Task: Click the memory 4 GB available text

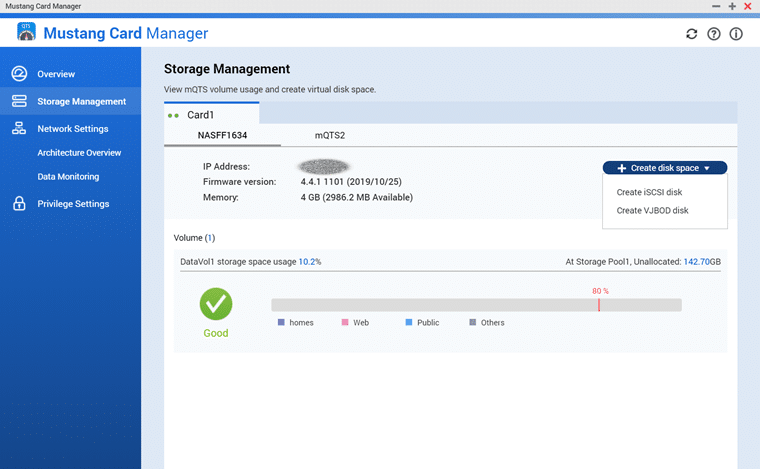Action: (357, 197)
